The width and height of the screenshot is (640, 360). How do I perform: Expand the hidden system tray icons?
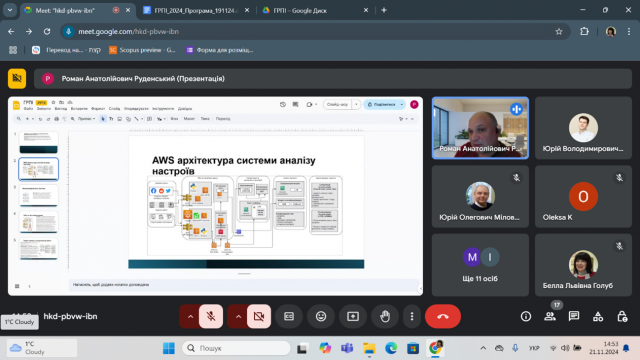point(483,348)
